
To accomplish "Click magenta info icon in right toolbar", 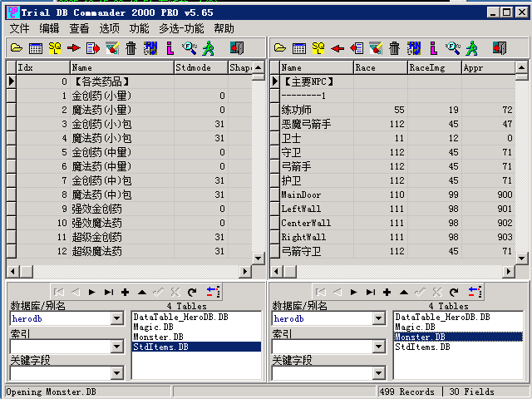I will tap(433, 48).
